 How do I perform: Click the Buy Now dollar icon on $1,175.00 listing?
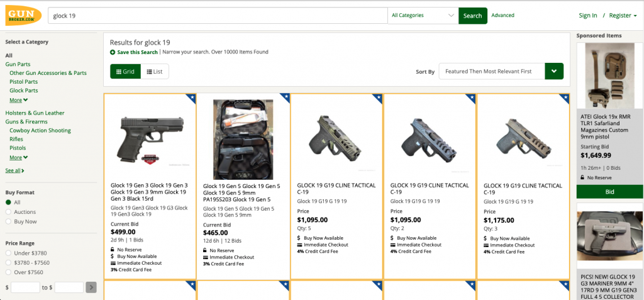click(x=486, y=238)
